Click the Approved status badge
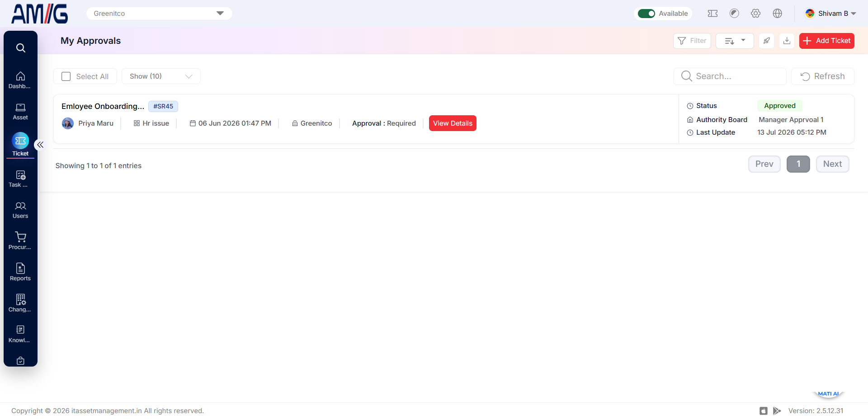Image resolution: width=868 pixels, height=419 pixels. 780,106
